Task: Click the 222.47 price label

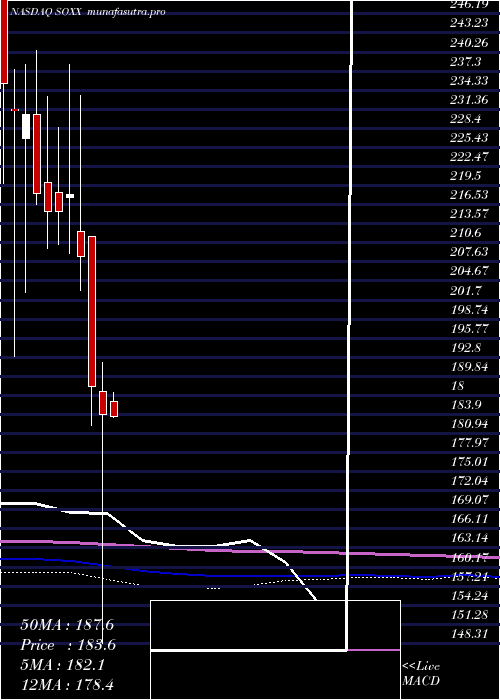Action: (469, 157)
